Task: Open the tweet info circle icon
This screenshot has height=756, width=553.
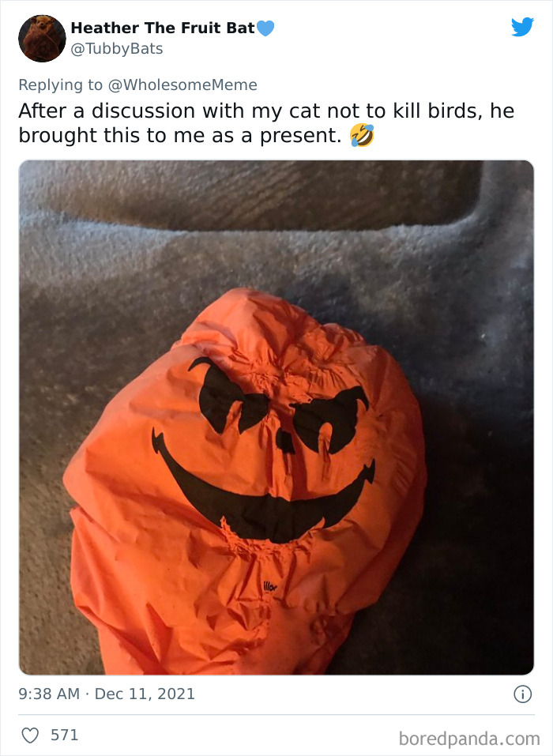Action: [523, 694]
